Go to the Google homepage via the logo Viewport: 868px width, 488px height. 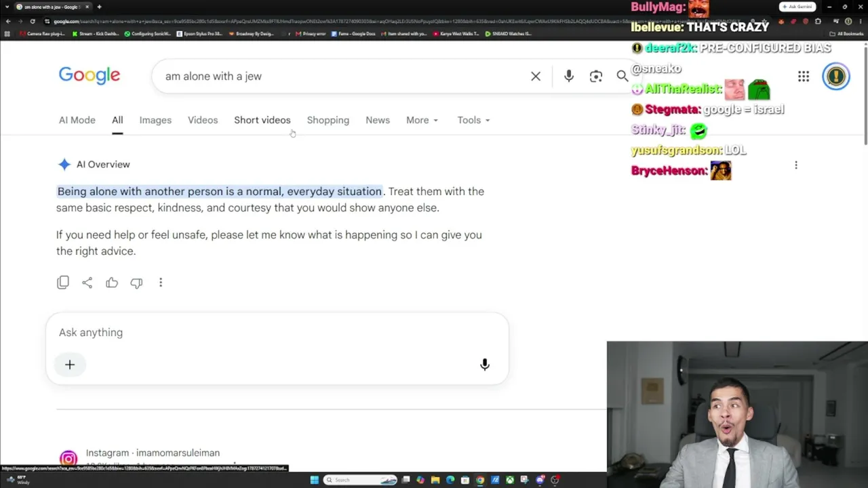tap(90, 75)
